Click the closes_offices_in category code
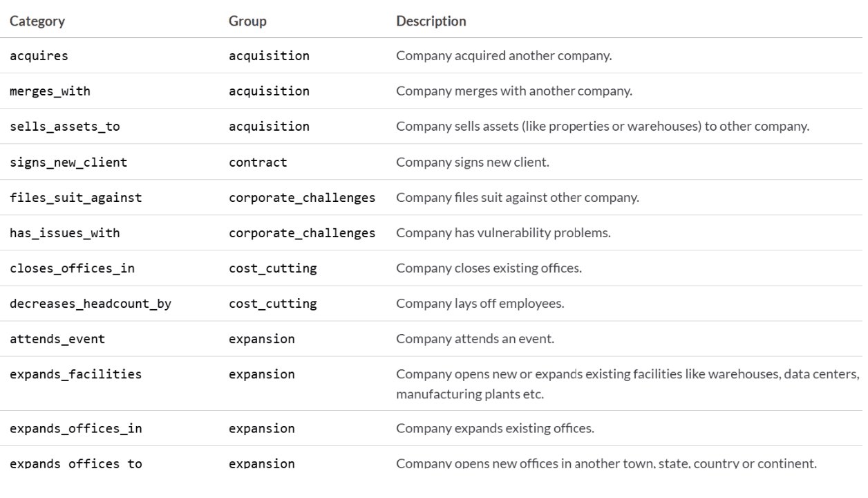Image resolution: width=868 pixels, height=498 pixels. (72, 268)
